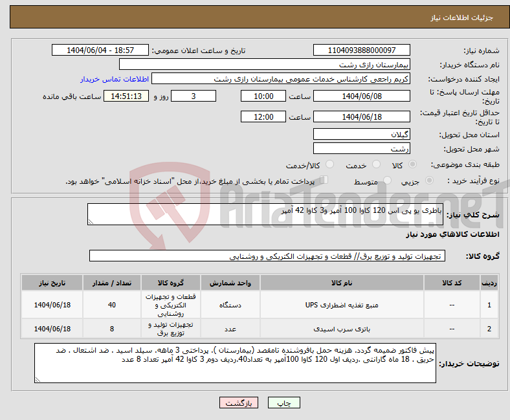510x420 pixels.
Task: Click the کد کالا column header
Action: tap(452, 283)
